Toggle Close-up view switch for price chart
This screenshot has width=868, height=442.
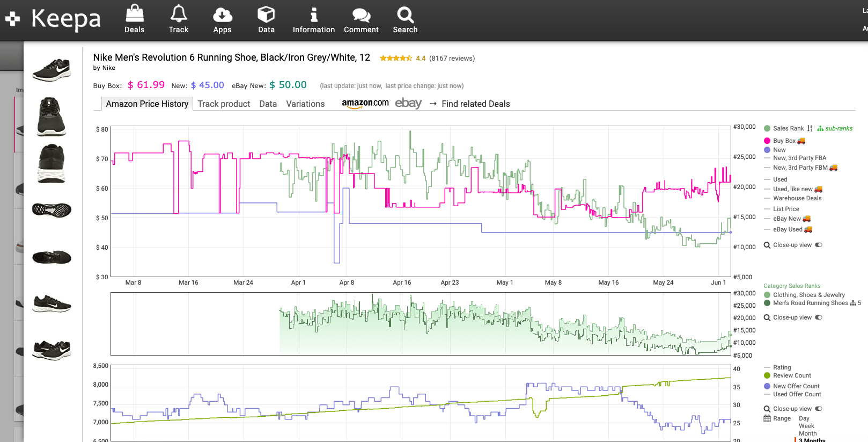819,245
